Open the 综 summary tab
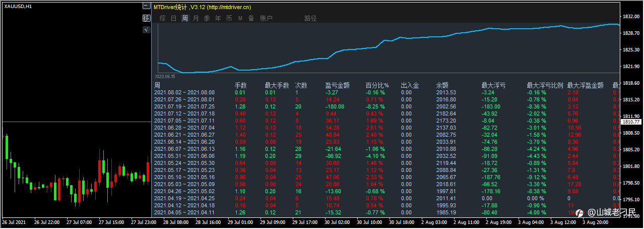Viewport: 644px width, 229px height. [x=162, y=18]
